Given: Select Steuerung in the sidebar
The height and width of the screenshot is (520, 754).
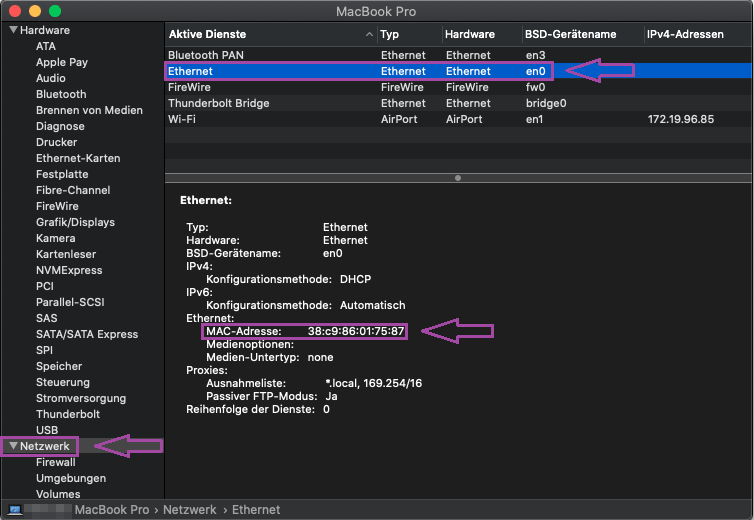Looking at the screenshot, I should pos(63,382).
